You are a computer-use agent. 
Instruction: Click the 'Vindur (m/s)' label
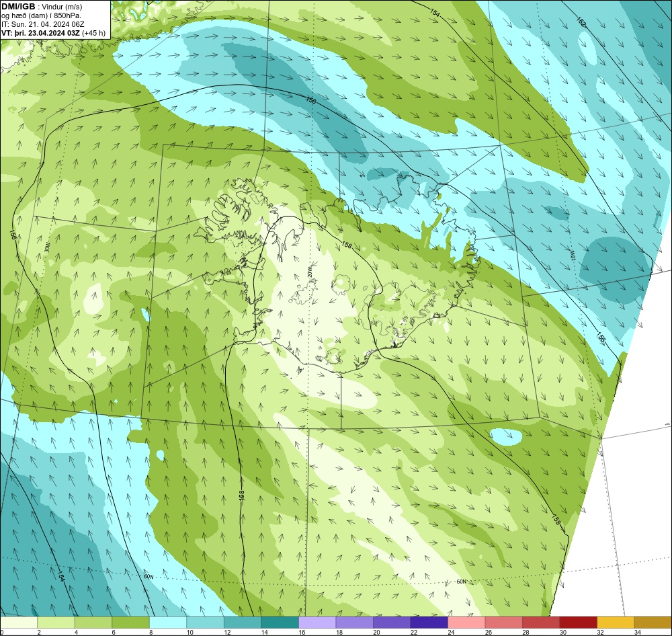pos(62,7)
